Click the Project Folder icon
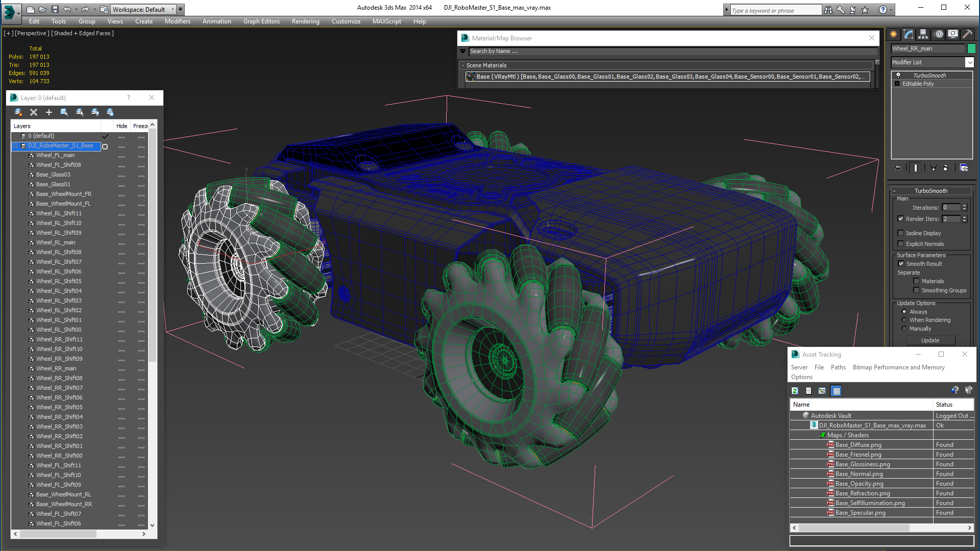980x551 pixels. [x=104, y=9]
